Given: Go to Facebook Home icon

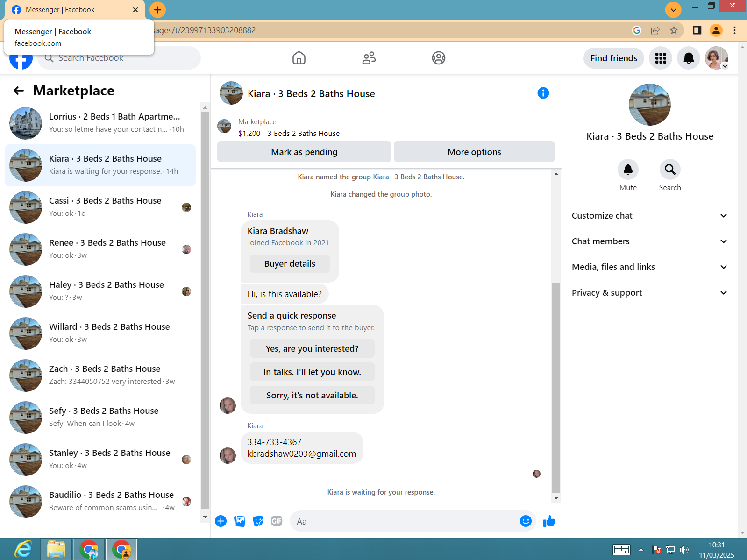Looking at the screenshot, I should point(299,58).
